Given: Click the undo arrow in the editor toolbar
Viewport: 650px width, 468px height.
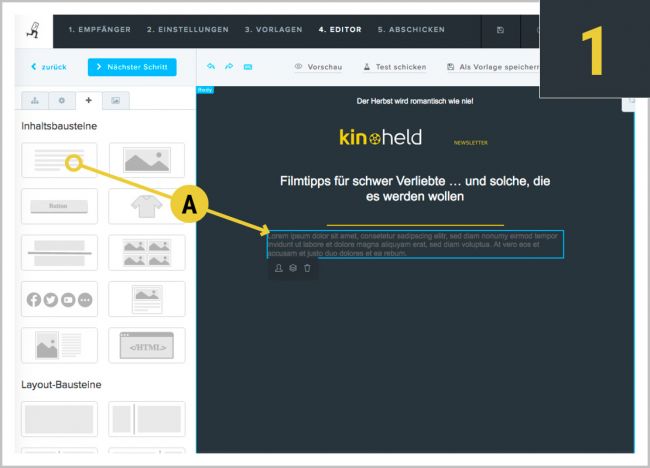Looking at the screenshot, I should 211,67.
